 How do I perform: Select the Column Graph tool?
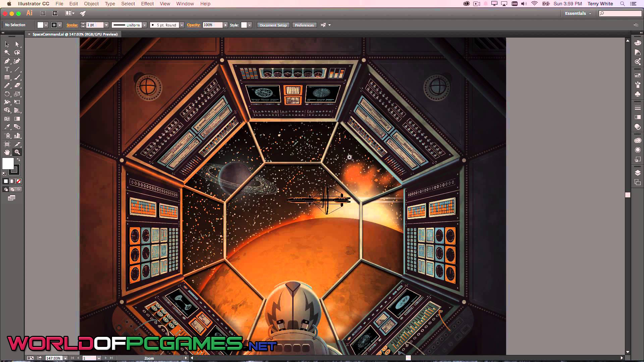17,135
